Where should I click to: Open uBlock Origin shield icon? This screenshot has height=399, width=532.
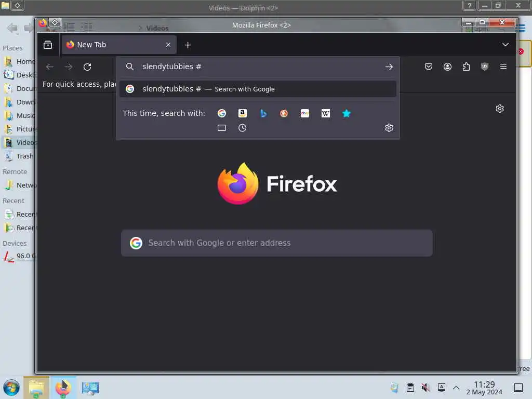click(x=485, y=67)
